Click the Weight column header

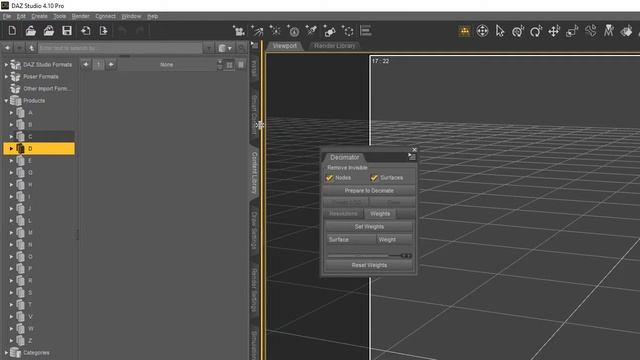pos(394,240)
